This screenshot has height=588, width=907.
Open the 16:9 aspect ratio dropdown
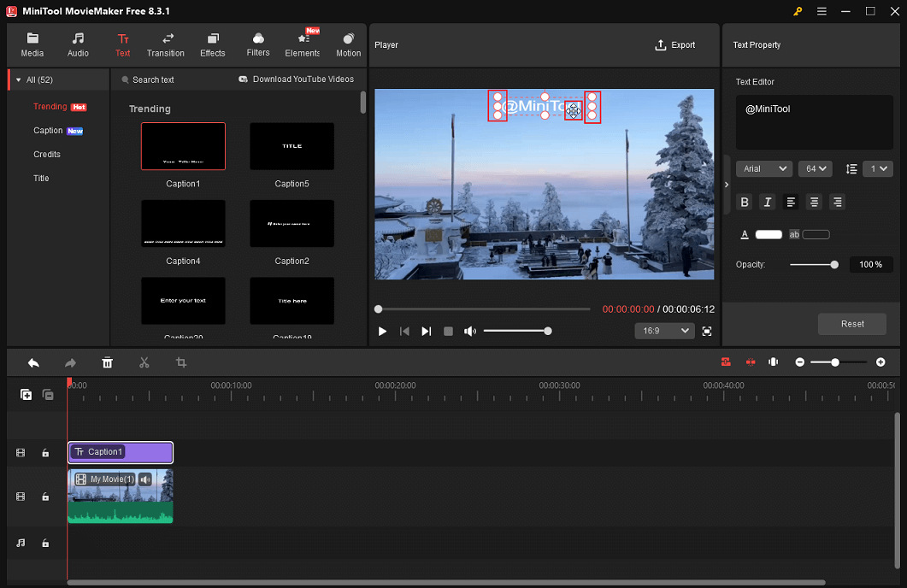pyautogui.click(x=664, y=330)
